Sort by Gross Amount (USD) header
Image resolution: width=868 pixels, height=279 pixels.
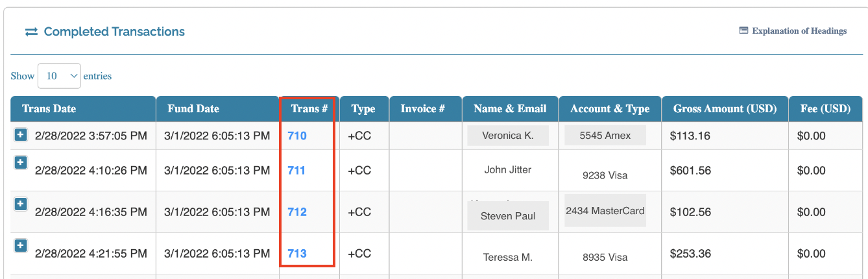tap(725, 108)
